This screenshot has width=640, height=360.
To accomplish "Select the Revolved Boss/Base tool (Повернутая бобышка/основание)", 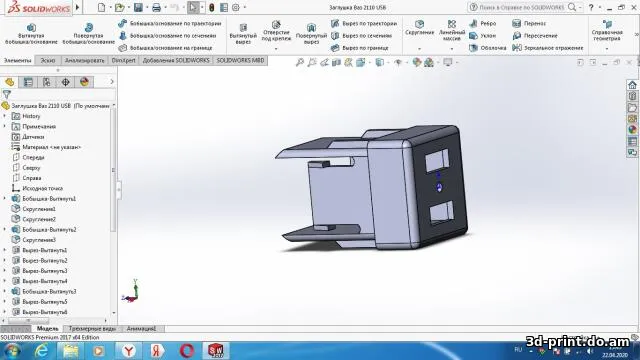I will pyautogui.click(x=89, y=34).
